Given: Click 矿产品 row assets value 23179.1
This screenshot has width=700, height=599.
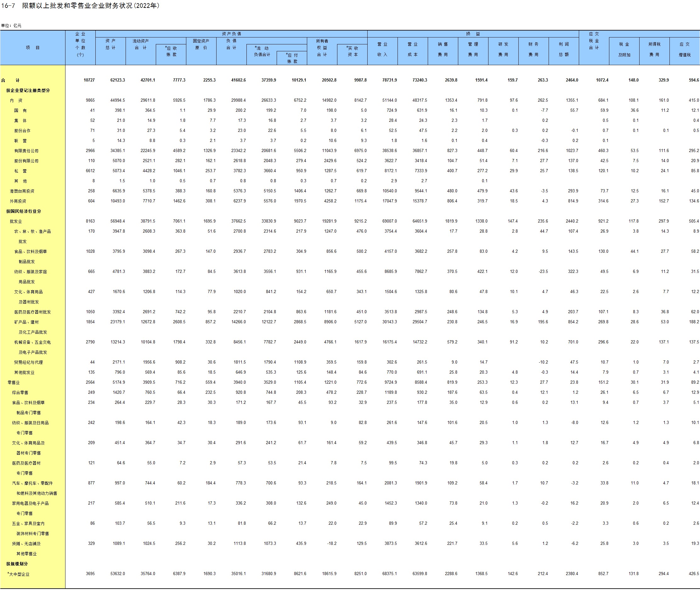Looking at the screenshot, I should (118, 322).
